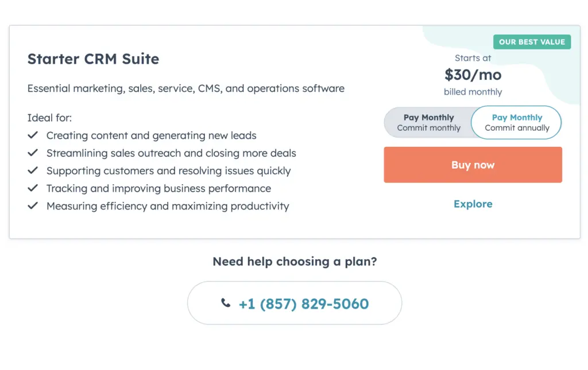The width and height of the screenshot is (588, 370).
Task: Open the Explore link
Action: pyautogui.click(x=473, y=204)
